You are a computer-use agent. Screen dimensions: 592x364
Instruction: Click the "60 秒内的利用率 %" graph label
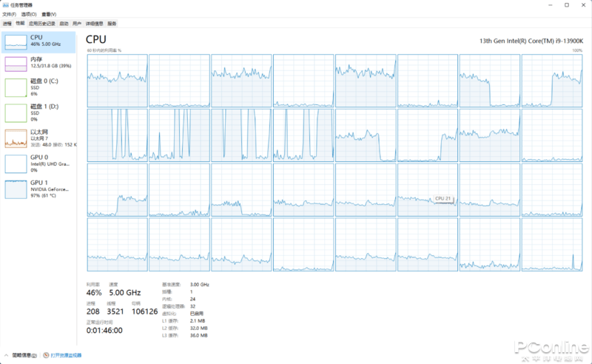pos(104,50)
